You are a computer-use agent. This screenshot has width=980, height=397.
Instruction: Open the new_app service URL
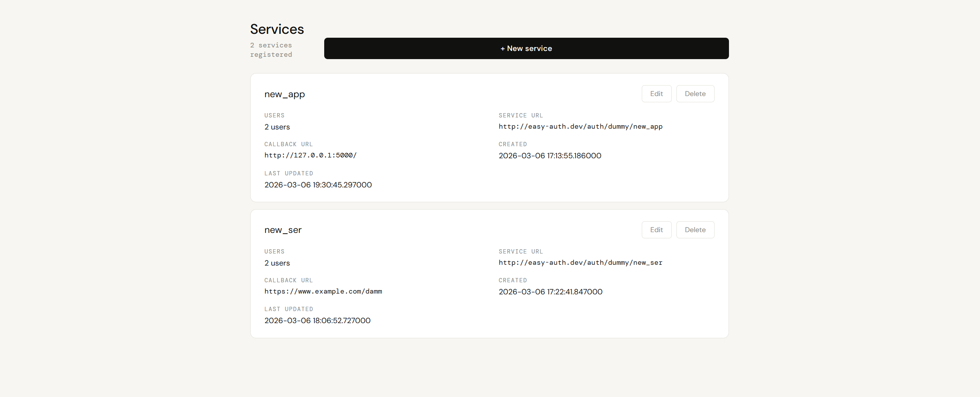click(580, 126)
